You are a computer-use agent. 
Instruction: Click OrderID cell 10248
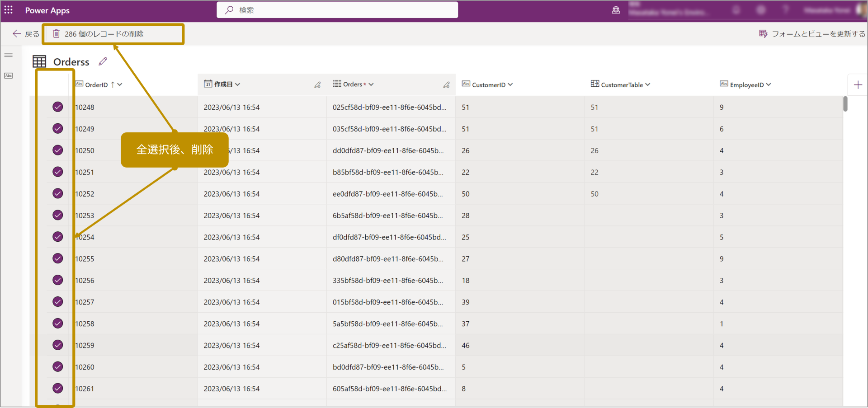pos(85,107)
